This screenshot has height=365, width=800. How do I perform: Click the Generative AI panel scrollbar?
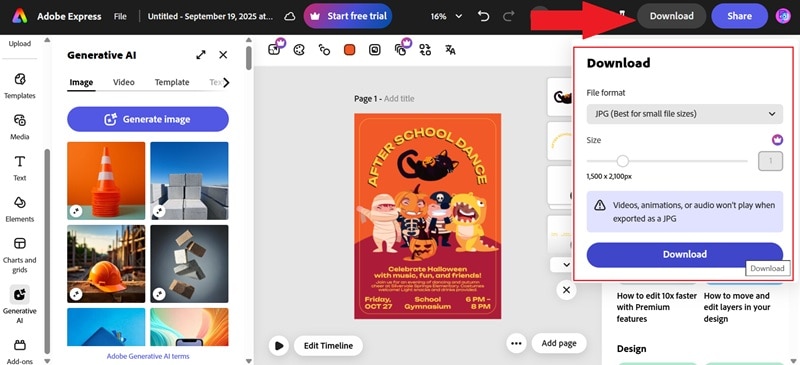pos(248,58)
